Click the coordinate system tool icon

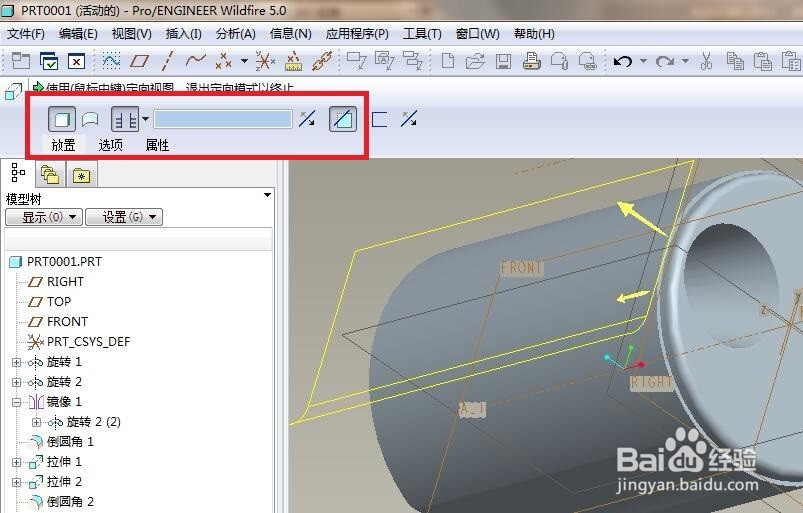tap(265, 61)
